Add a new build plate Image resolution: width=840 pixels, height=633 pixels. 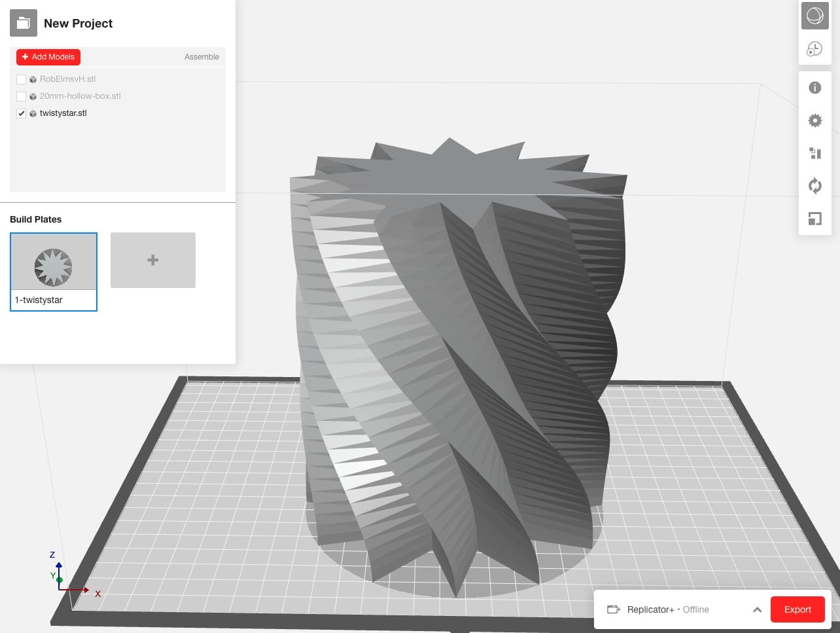click(153, 260)
